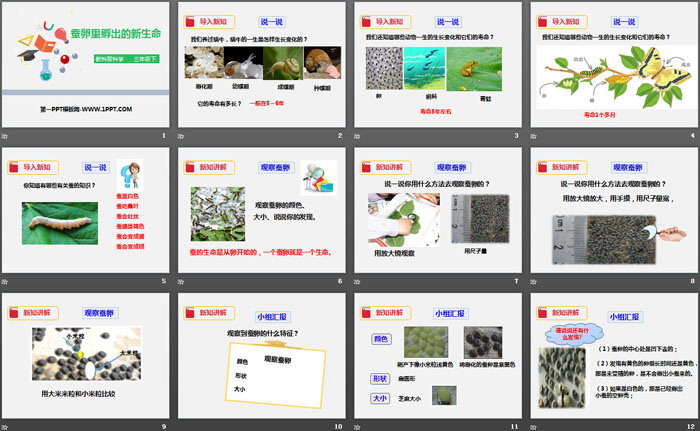Select slide 11 thumbnail with 颜色 形状 大小
700x431 pixels.
(x=438, y=356)
